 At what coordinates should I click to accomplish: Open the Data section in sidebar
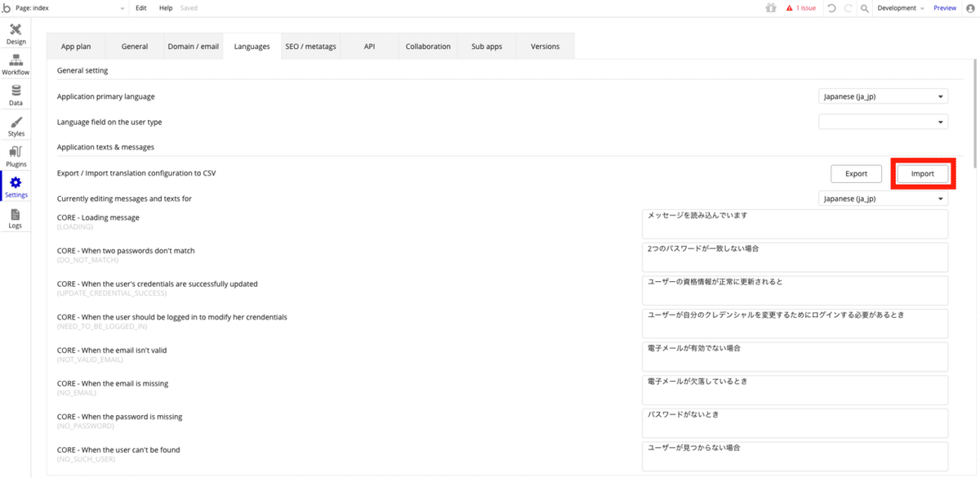(16, 95)
